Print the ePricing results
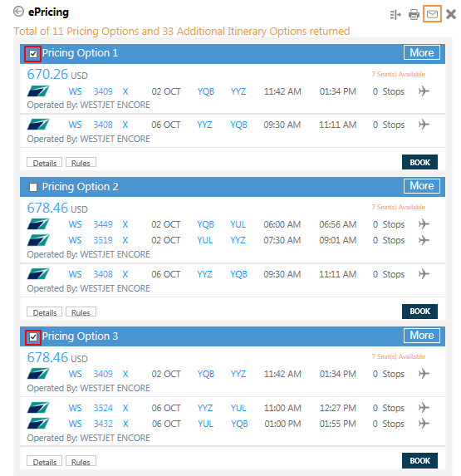The height and width of the screenshot is (476, 461). pyautogui.click(x=414, y=14)
